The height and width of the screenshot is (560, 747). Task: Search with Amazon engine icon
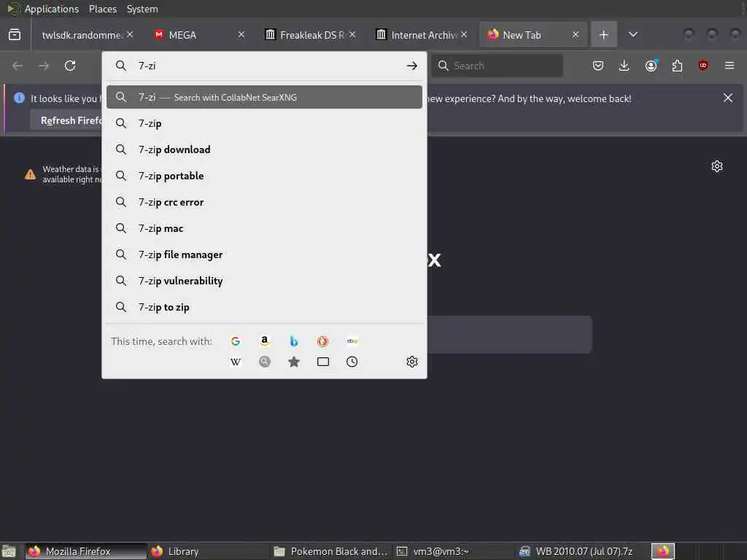(x=264, y=341)
